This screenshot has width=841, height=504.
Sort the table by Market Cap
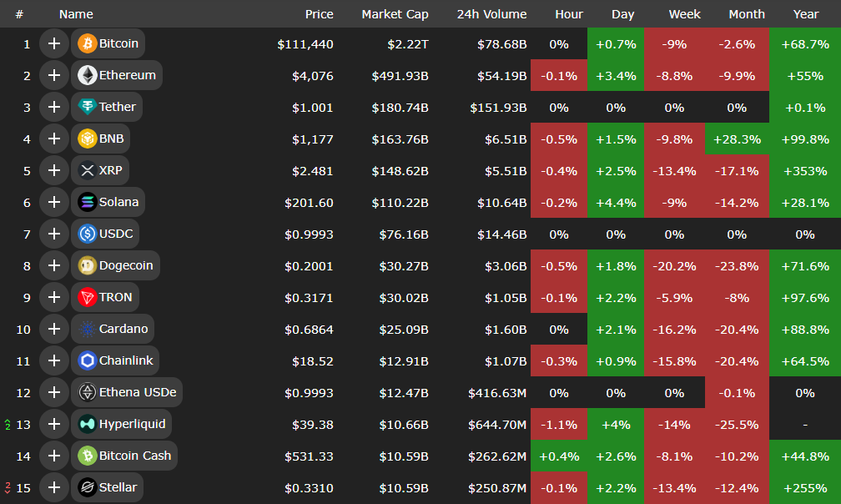tap(395, 14)
